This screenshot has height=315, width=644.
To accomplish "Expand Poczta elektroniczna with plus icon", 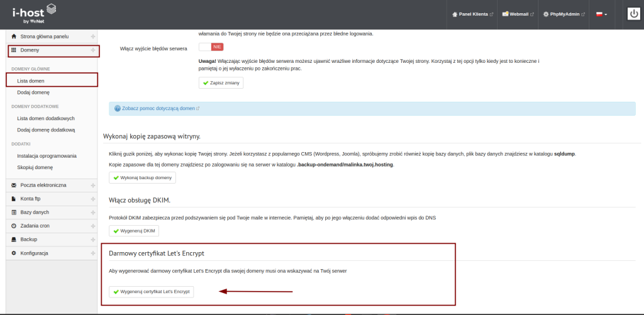I will point(92,185).
